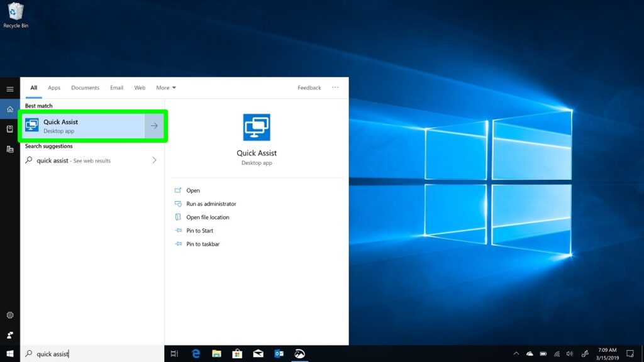644x362 pixels.
Task: Click Open in the preview pane
Action: tap(192, 190)
